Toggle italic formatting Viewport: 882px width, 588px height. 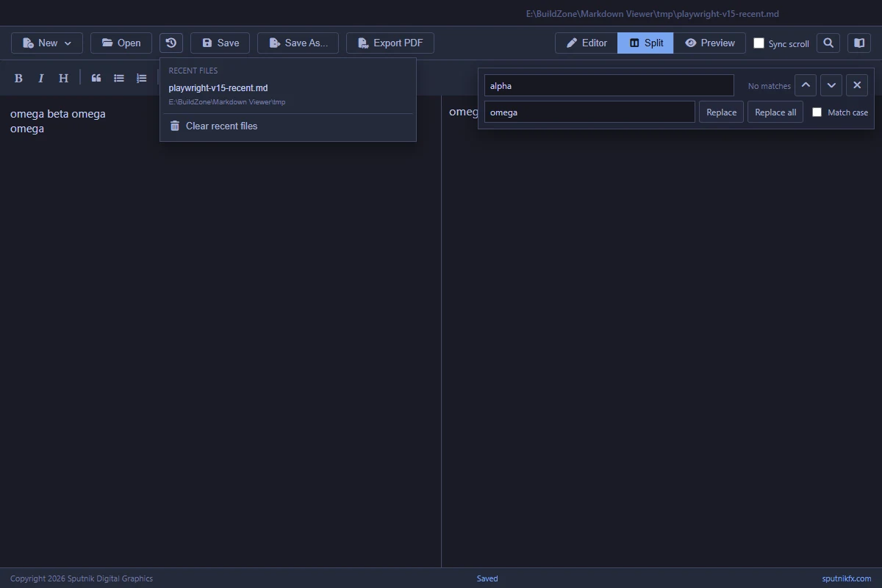coord(41,78)
